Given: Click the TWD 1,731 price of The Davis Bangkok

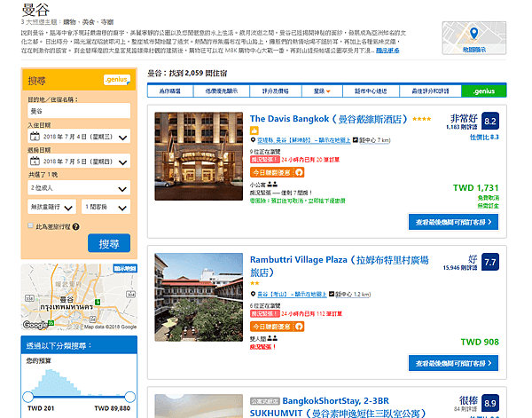Looking at the screenshot, I should coord(475,188).
